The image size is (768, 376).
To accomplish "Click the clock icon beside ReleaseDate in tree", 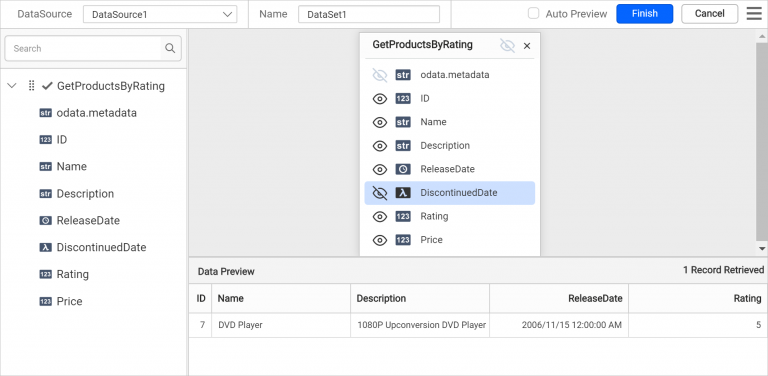I will (45, 221).
